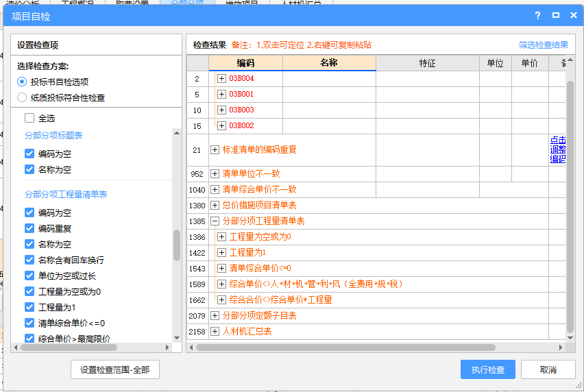This screenshot has width=584, height=392.
Task: Click 编码 column header
Action: pyautogui.click(x=246, y=63)
